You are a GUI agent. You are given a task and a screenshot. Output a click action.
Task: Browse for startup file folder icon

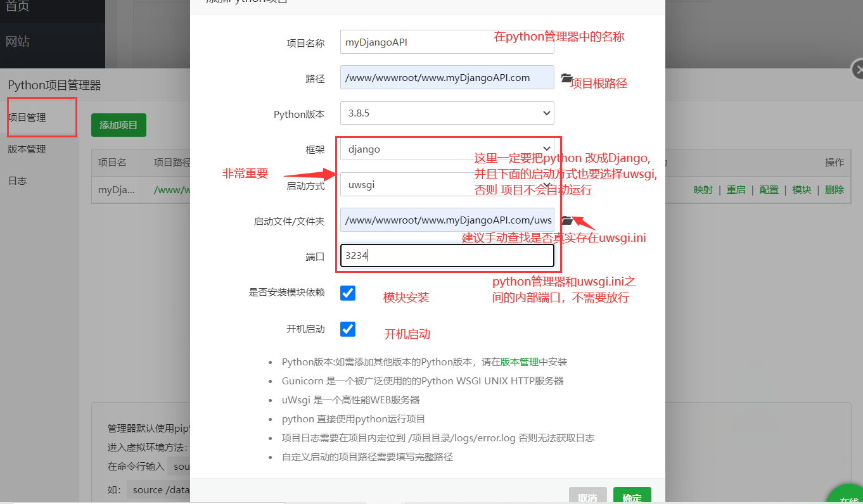566,220
